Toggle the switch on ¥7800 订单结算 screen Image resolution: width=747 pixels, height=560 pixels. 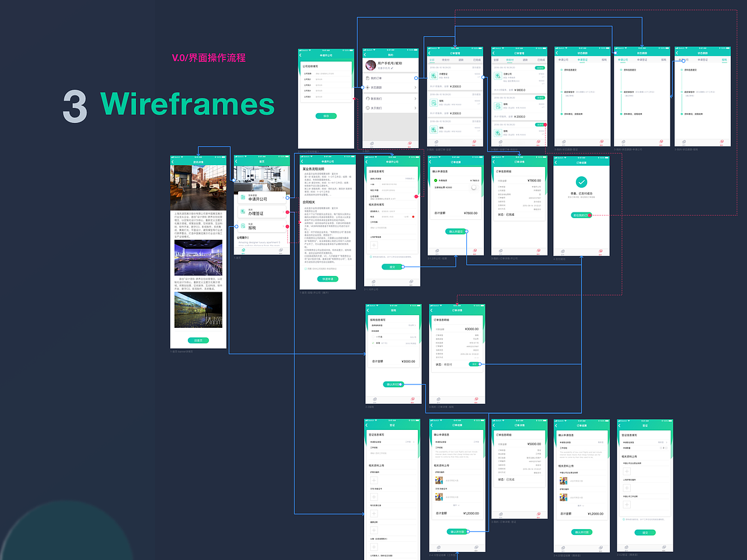coord(474,187)
